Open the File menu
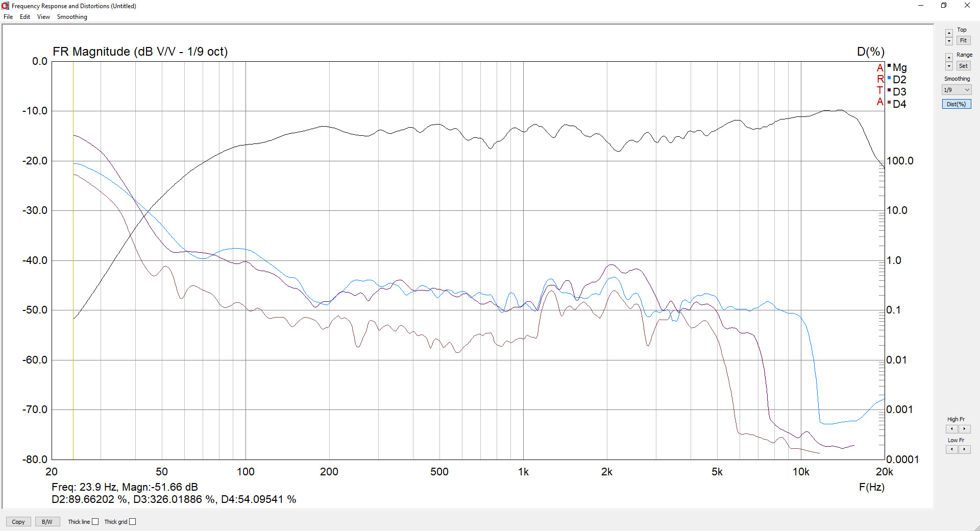980x531 pixels. pyautogui.click(x=8, y=17)
